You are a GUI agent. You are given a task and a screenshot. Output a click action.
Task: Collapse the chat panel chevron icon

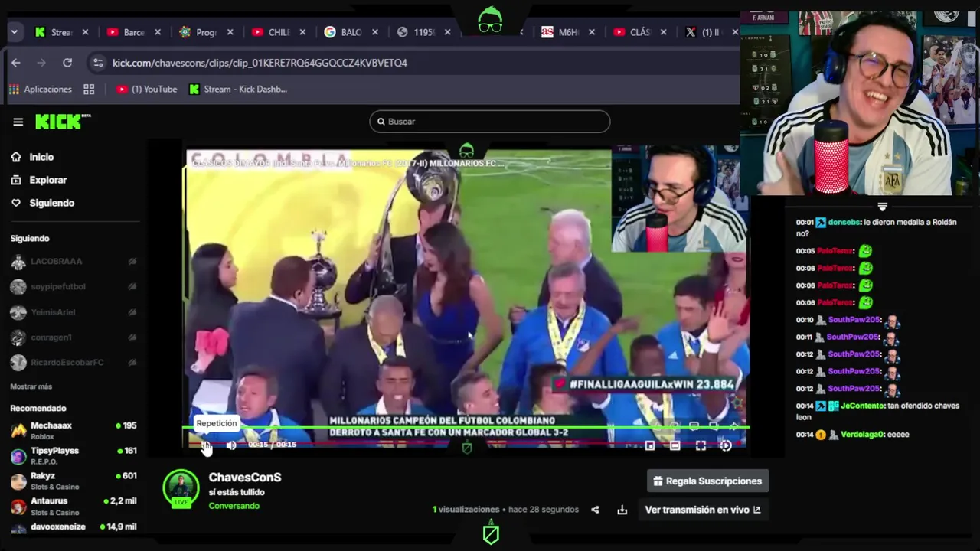(x=882, y=207)
